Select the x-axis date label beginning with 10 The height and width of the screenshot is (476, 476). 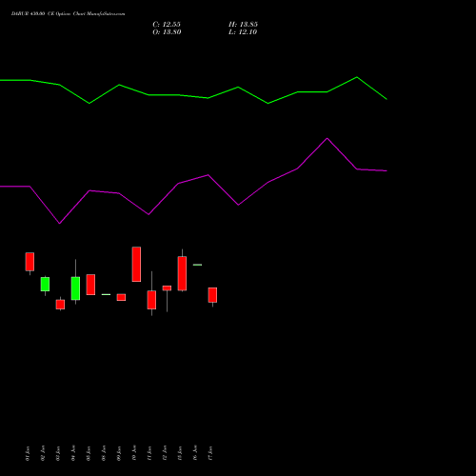click(134, 453)
